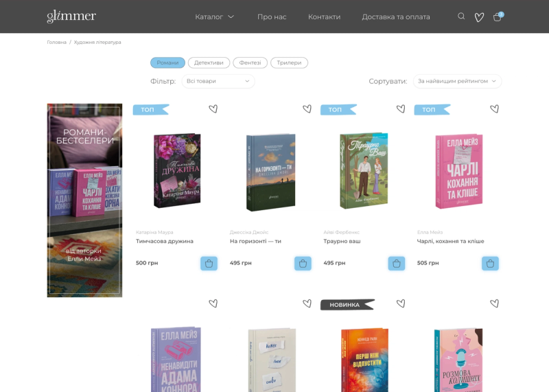This screenshot has width=549, height=392.
Task: Switch to Трилери category
Action: pyautogui.click(x=289, y=62)
